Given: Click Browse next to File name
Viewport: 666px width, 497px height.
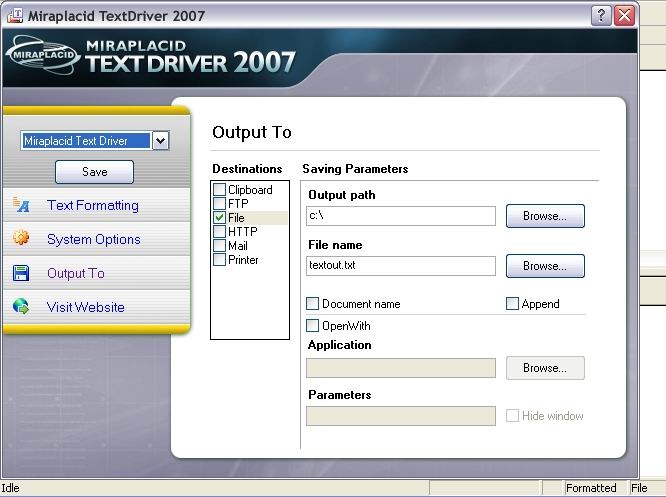Looking at the screenshot, I should coord(545,266).
